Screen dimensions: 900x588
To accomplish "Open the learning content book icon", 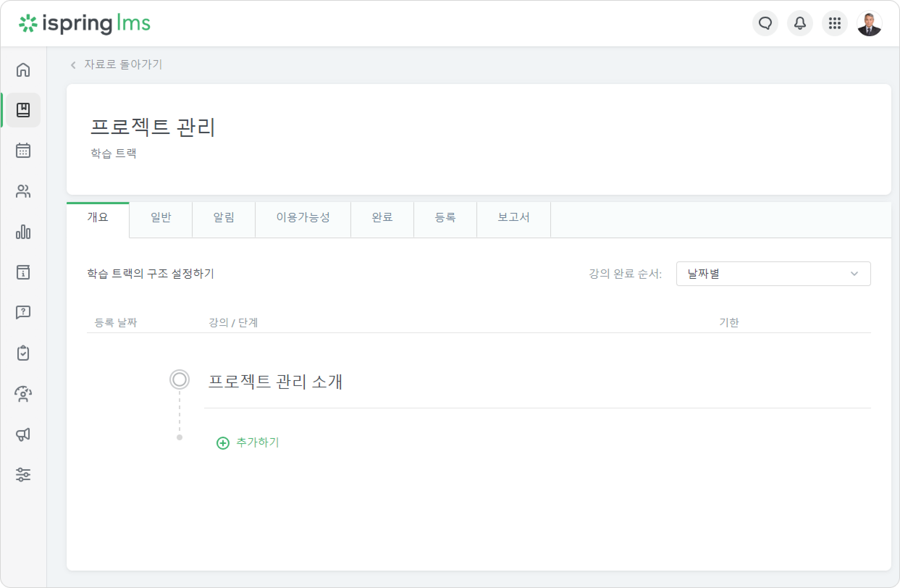I will coord(23,110).
